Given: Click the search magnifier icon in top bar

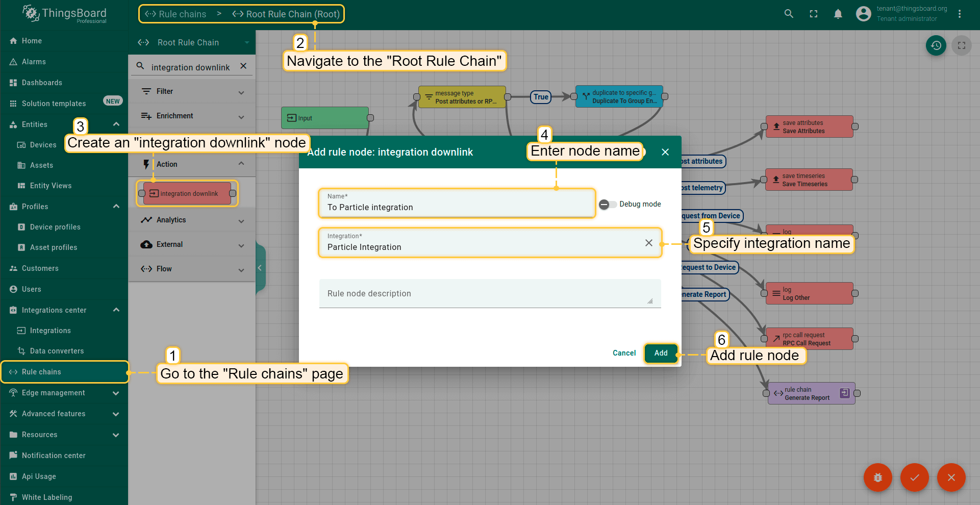Looking at the screenshot, I should pyautogui.click(x=789, y=14).
